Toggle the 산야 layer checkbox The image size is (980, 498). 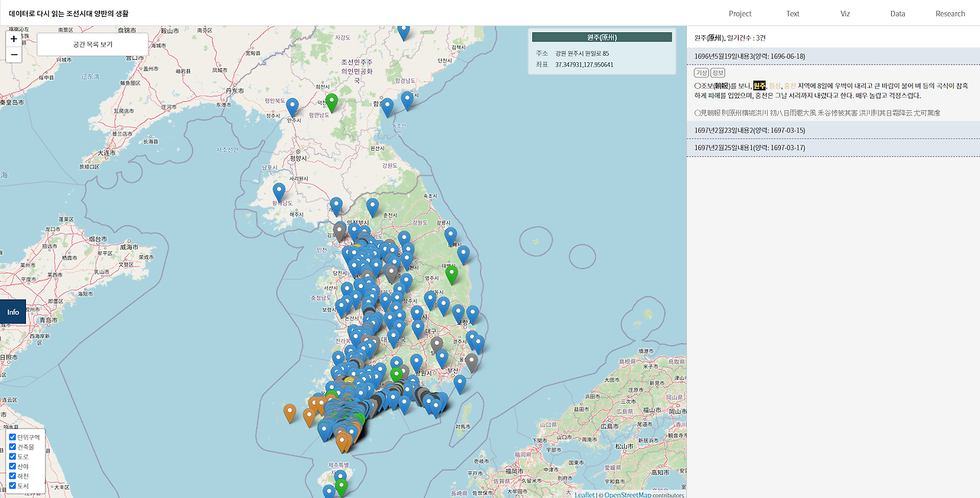tap(12, 466)
